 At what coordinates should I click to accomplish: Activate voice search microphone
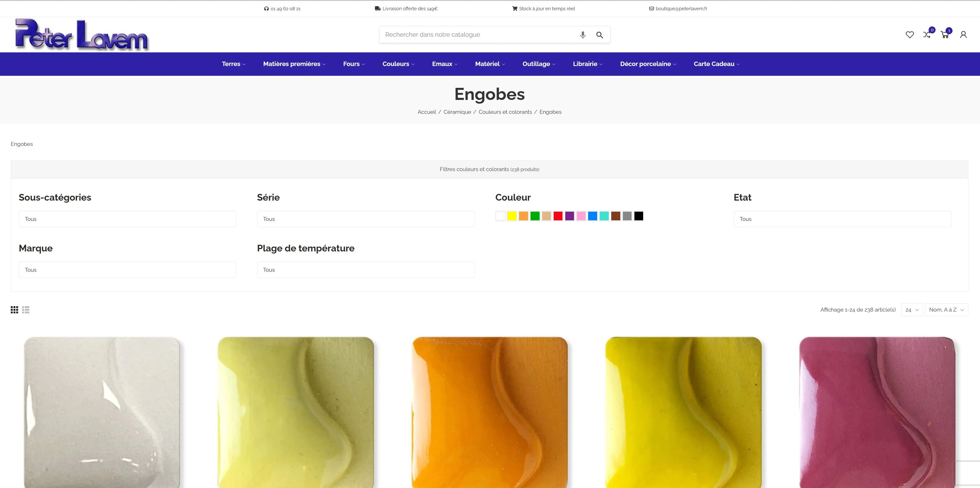pos(583,35)
